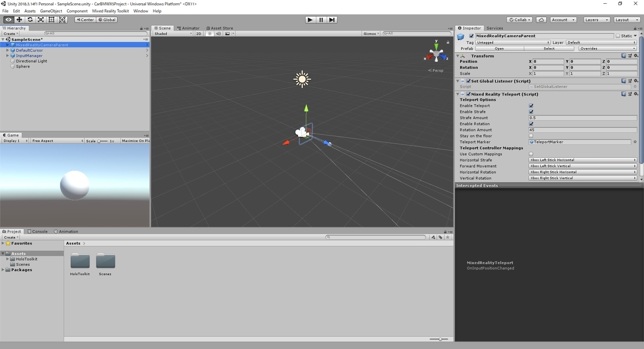
Task: Toggle Global handle rotation button
Action: tap(107, 20)
